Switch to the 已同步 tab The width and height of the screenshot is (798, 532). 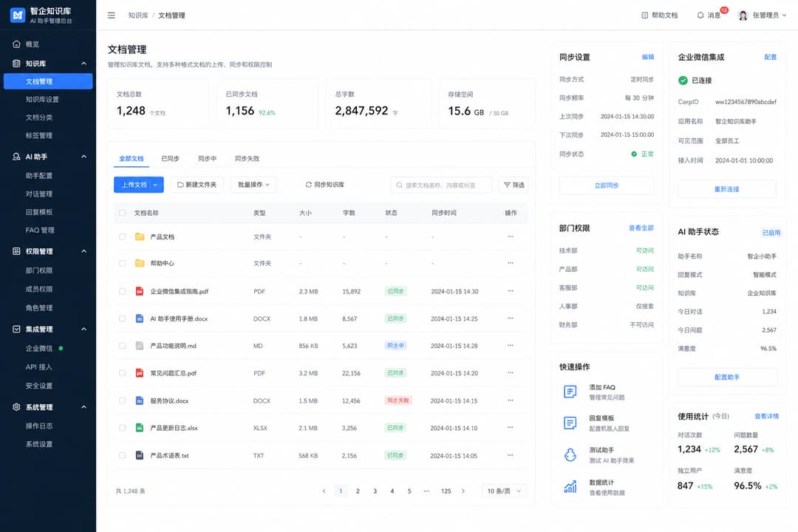[171, 159]
